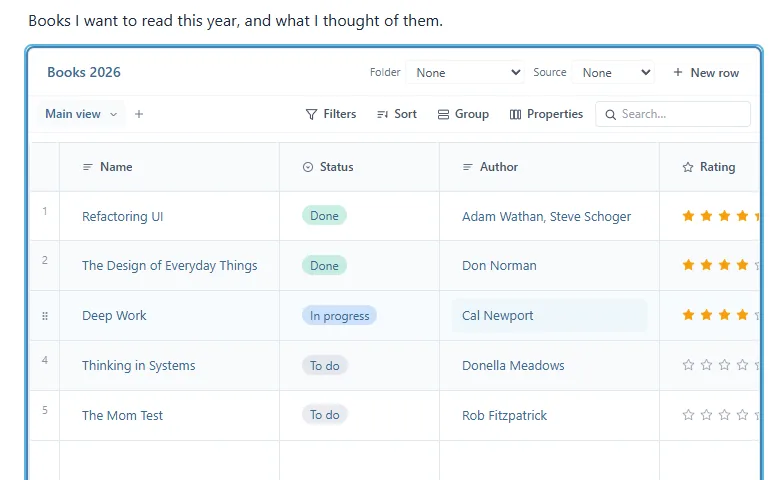Viewport: 780px width, 480px height.
Task: Open To do status of Thinking in Systems
Action: [325, 366]
